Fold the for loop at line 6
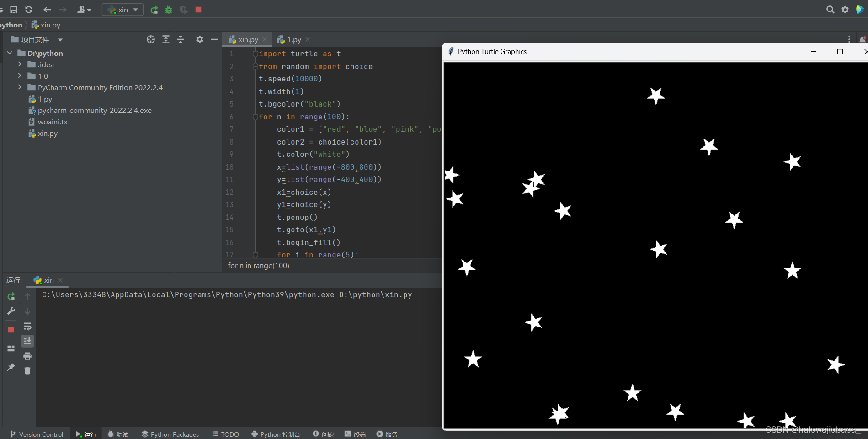 [x=256, y=117]
